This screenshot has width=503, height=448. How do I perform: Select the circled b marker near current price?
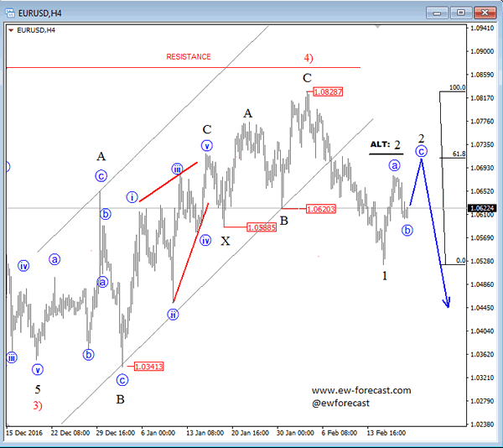click(x=407, y=230)
